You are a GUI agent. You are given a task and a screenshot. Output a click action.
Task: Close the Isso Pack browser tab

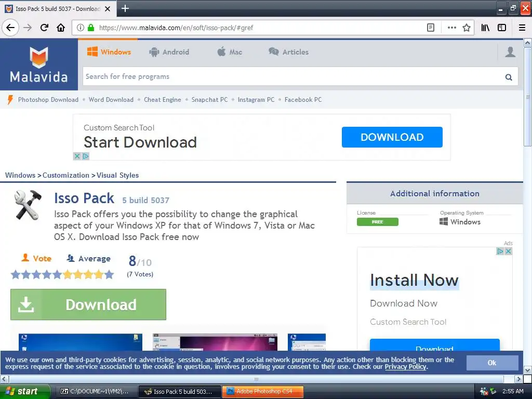coord(108,9)
